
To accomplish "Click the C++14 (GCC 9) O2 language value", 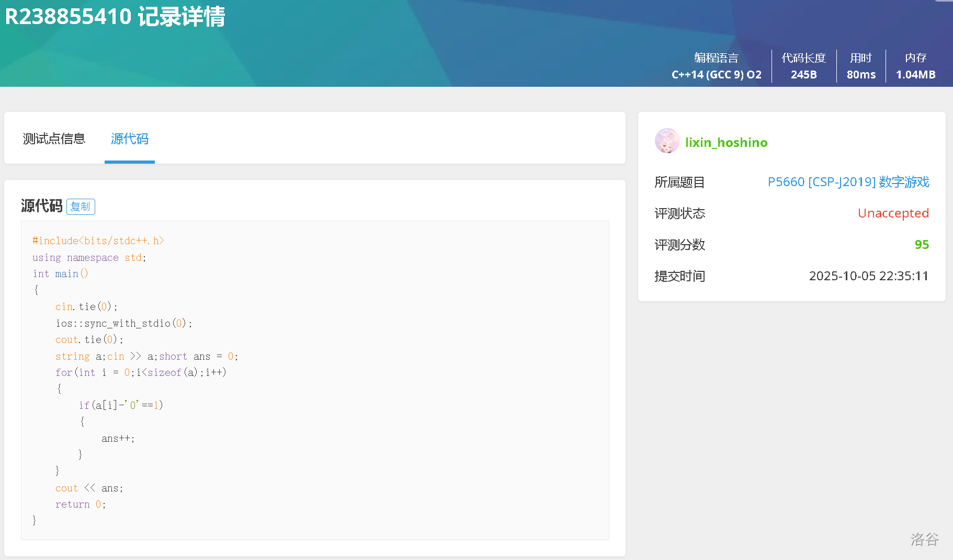I will [716, 75].
